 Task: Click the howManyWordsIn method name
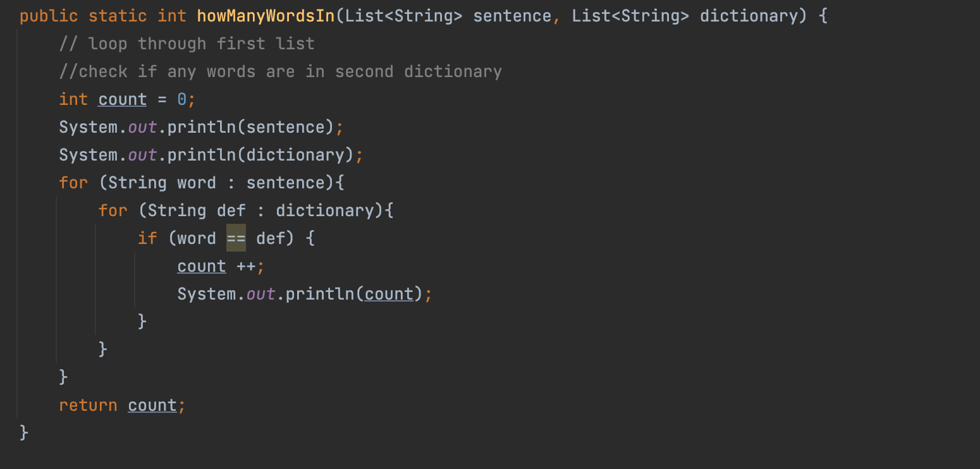[x=266, y=16]
